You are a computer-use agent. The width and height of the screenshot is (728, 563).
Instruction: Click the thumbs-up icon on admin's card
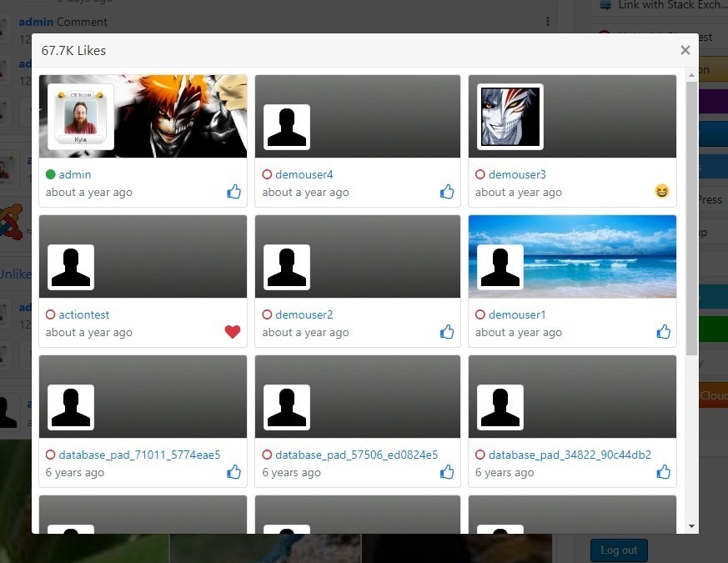coord(233,191)
